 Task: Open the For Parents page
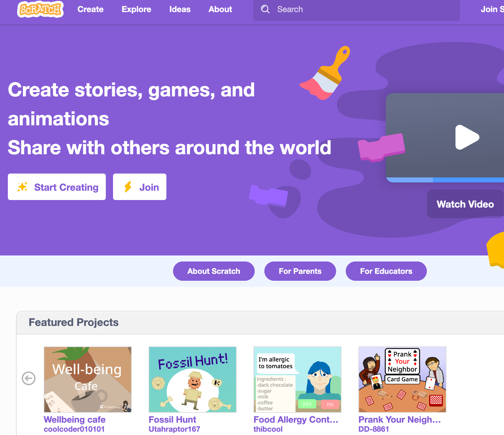click(x=300, y=271)
